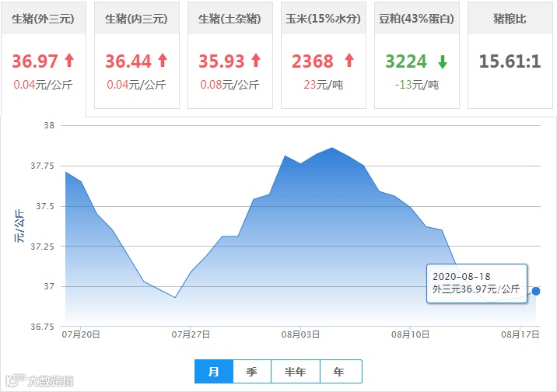The width and height of the screenshot is (557, 392).
Task: Click the 15.61:1 ratio value
Action: pyautogui.click(x=510, y=61)
